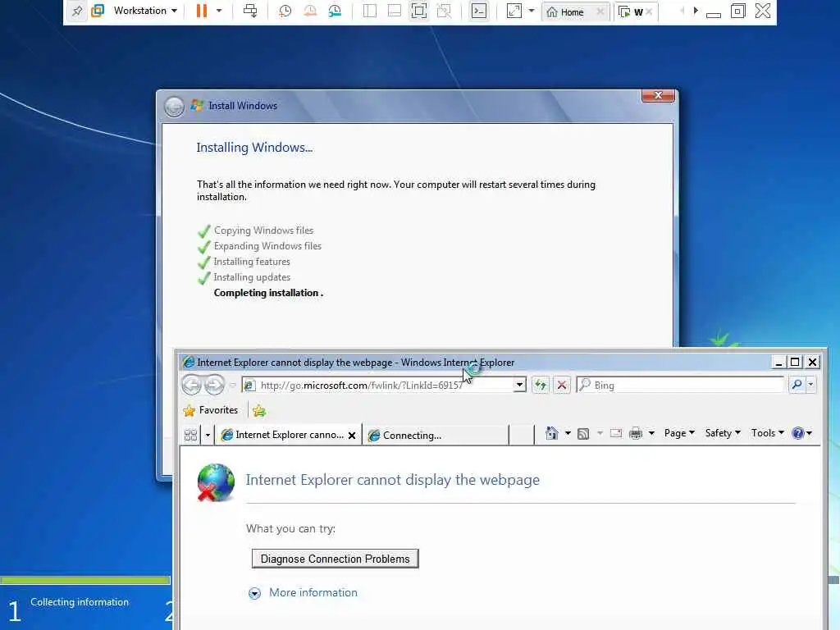Open the Favorites center
840x630 pixels.
(211, 410)
